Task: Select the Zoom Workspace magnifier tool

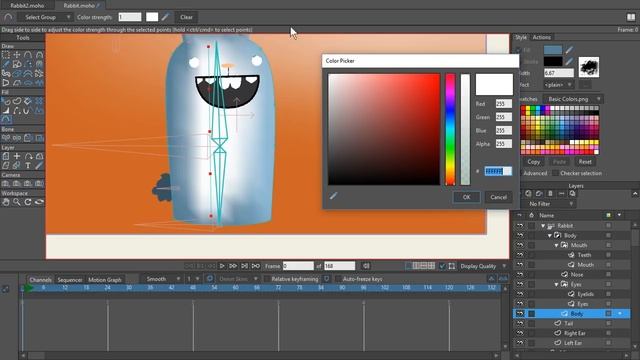Action: coord(17,202)
